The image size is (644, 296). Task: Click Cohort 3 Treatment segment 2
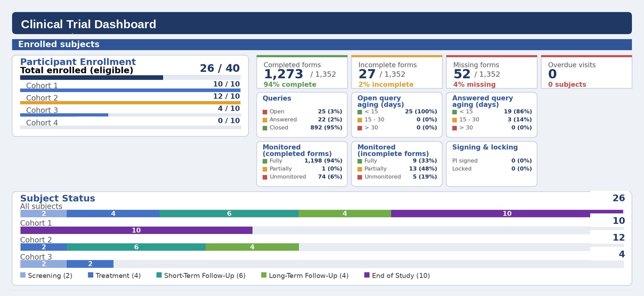(x=90, y=264)
